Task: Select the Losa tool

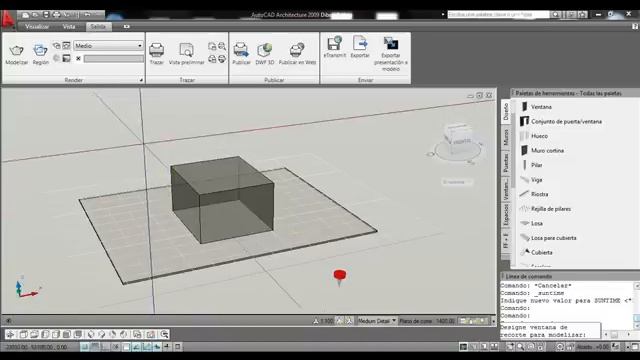Action: (x=531, y=223)
